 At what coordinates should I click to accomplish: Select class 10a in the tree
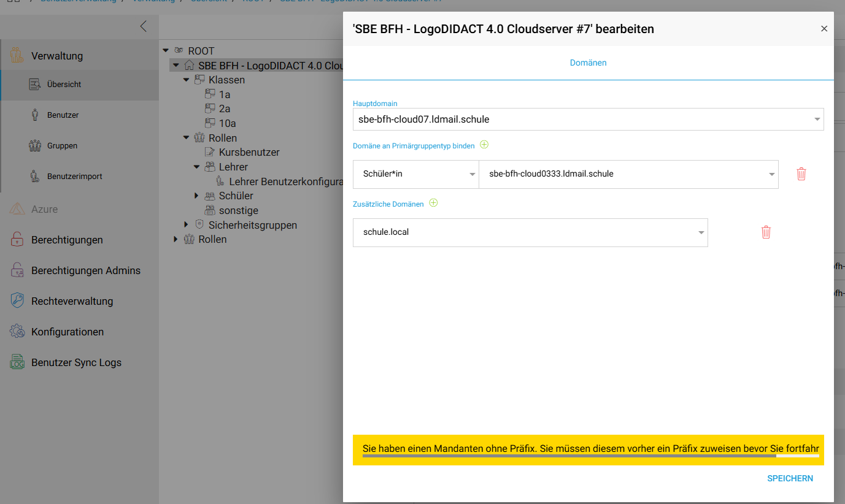tap(227, 123)
